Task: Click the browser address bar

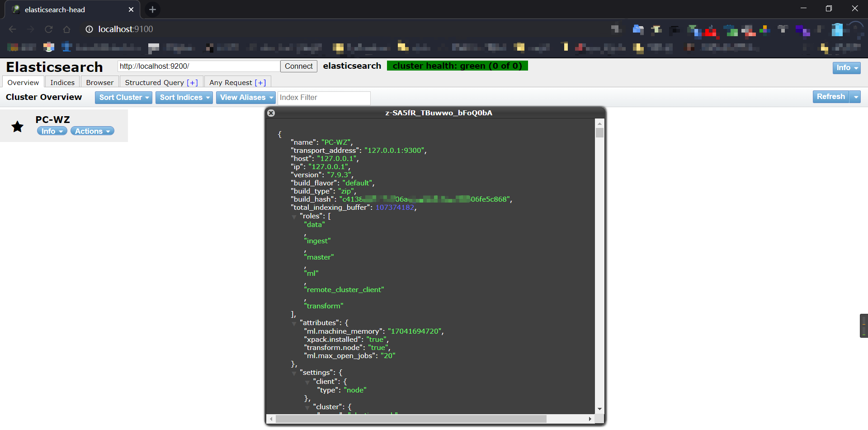Action: point(344,29)
